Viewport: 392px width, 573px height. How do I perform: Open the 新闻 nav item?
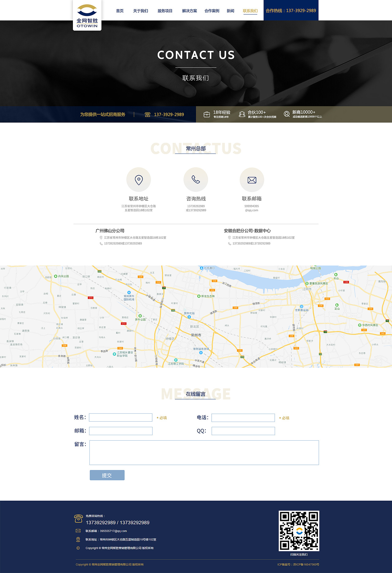coord(230,11)
